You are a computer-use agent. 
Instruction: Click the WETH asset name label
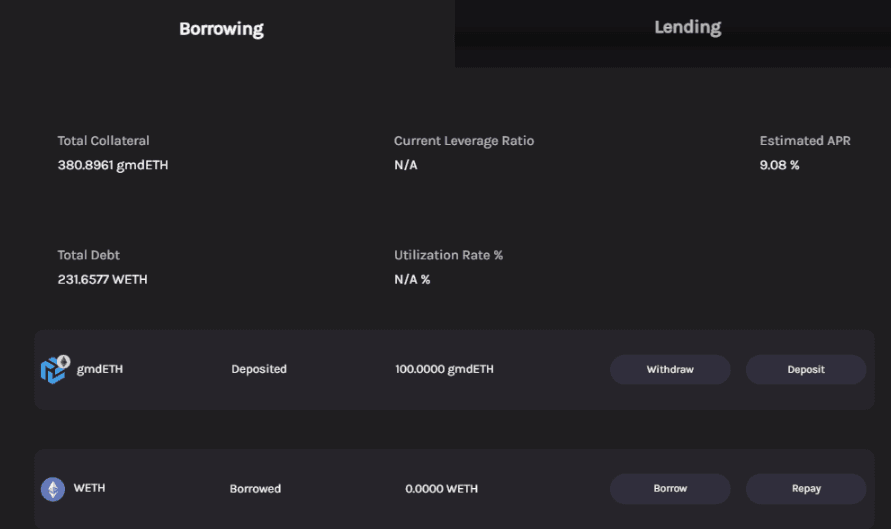(89, 488)
